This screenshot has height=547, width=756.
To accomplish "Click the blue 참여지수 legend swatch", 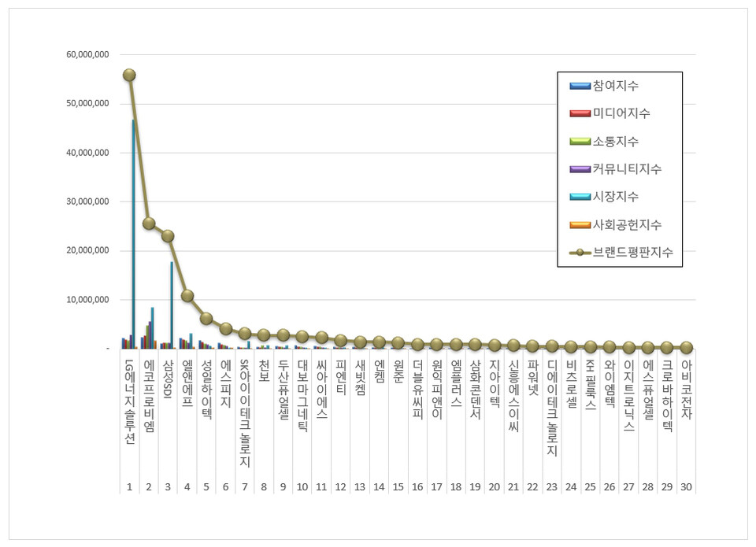I will click(579, 87).
